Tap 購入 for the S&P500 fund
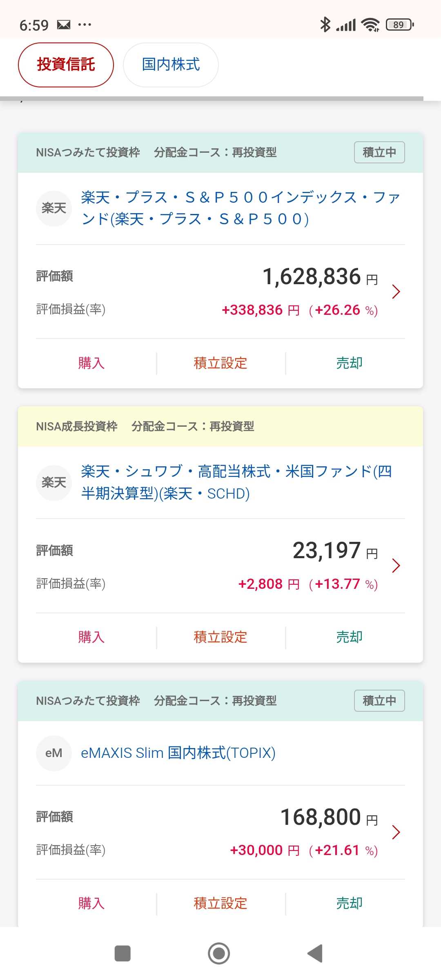 [x=91, y=363]
